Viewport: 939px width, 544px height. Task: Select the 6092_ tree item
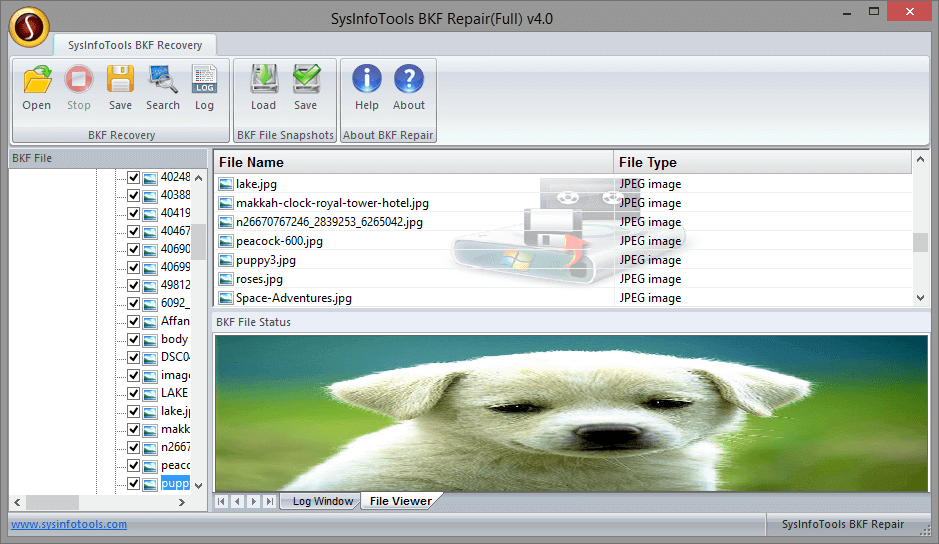click(175, 303)
